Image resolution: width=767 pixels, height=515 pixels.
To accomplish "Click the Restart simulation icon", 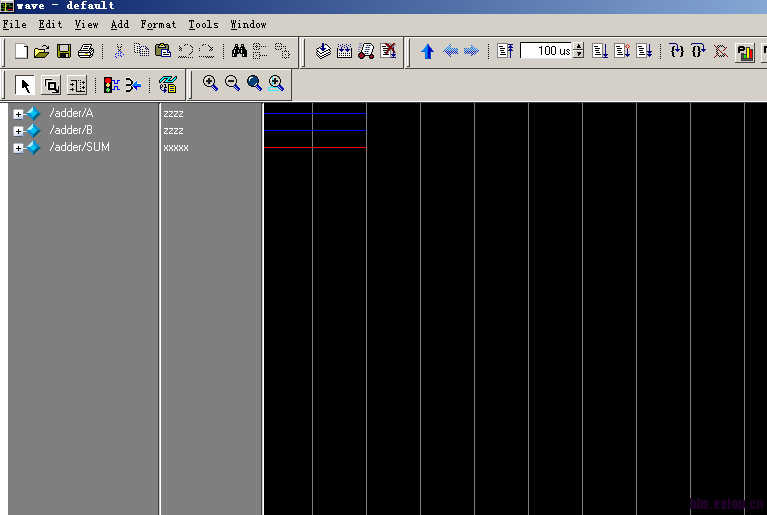I will tap(505, 50).
